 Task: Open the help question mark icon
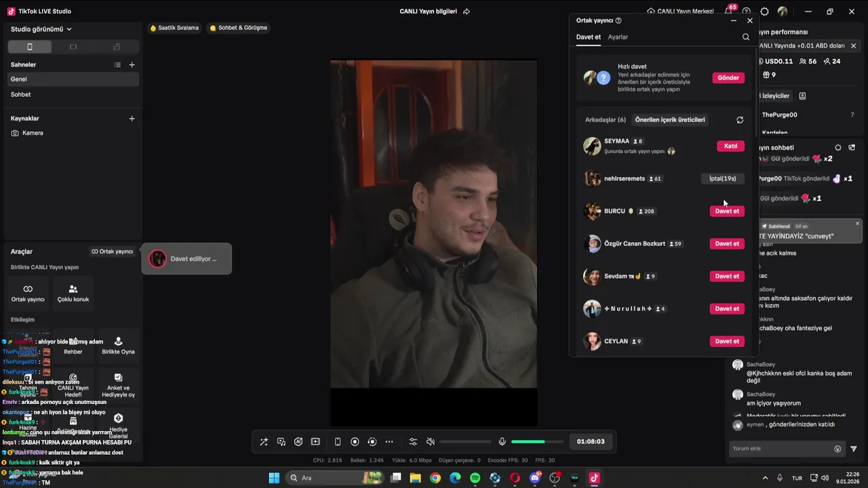tap(747, 12)
